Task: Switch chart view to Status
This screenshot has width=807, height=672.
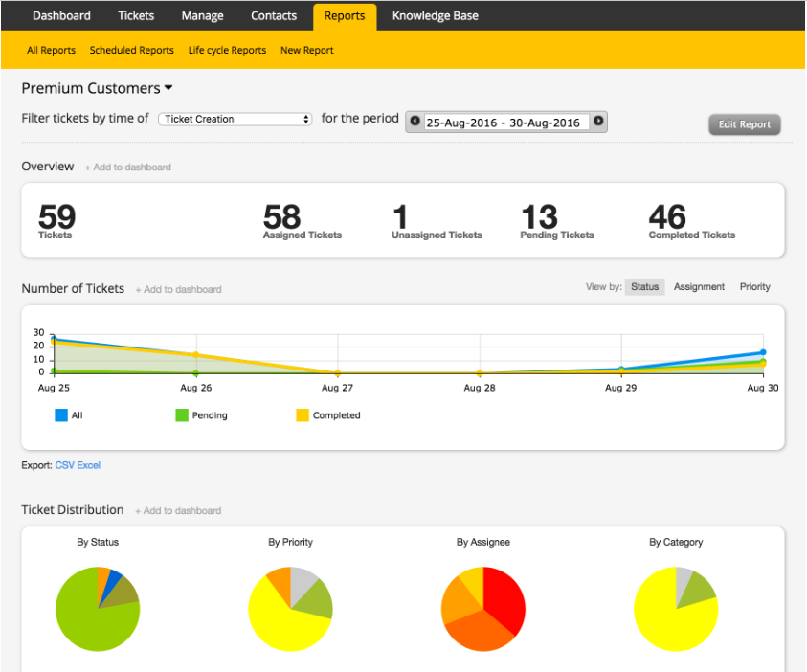Action: tap(644, 287)
